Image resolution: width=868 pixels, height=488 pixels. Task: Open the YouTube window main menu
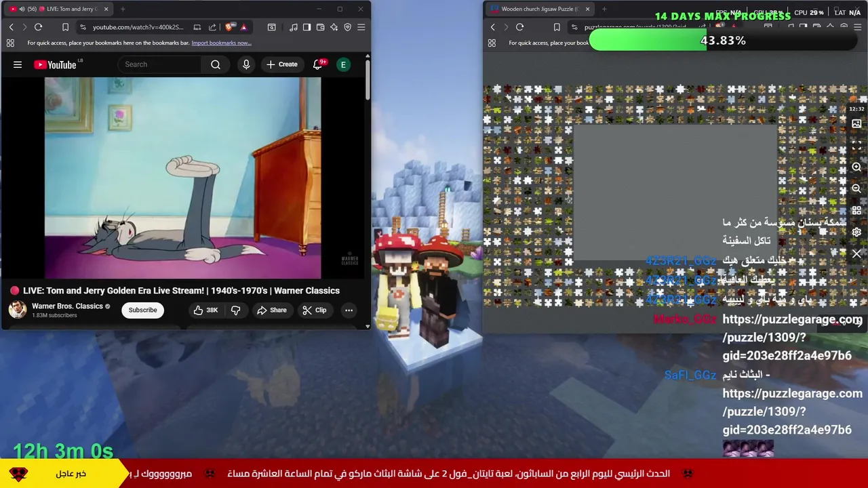click(361, 27)
